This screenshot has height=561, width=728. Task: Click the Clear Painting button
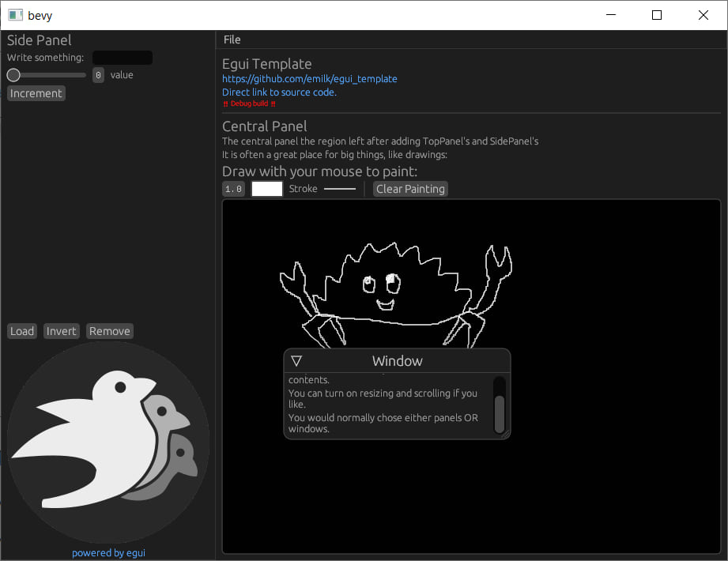click(x=410, y=189)
